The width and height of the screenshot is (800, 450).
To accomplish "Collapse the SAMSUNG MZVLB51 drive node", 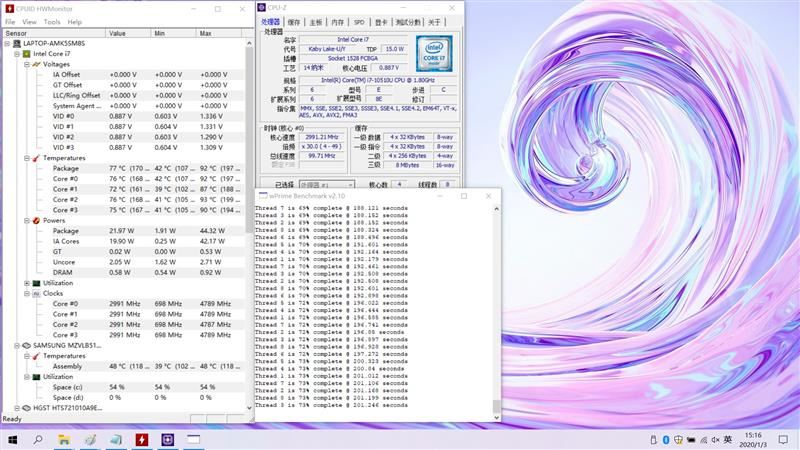I will 17,345.
